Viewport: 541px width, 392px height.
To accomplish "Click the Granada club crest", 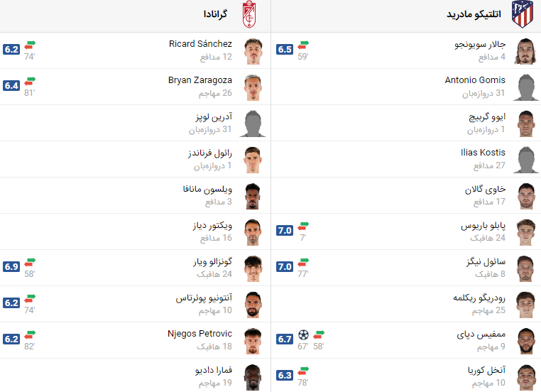I will tap(248, 14).
